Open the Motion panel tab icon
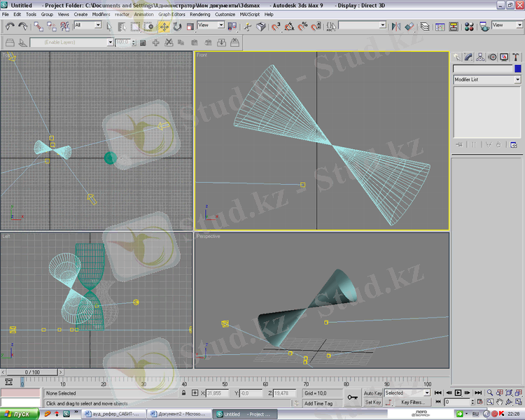 tap(492, 57)
